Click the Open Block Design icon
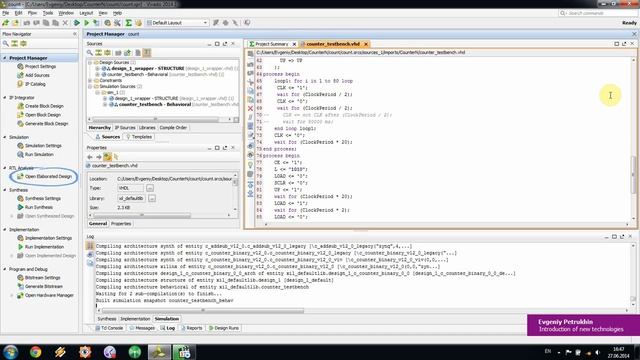Screen dimensions: 640x360 point(20,115)
